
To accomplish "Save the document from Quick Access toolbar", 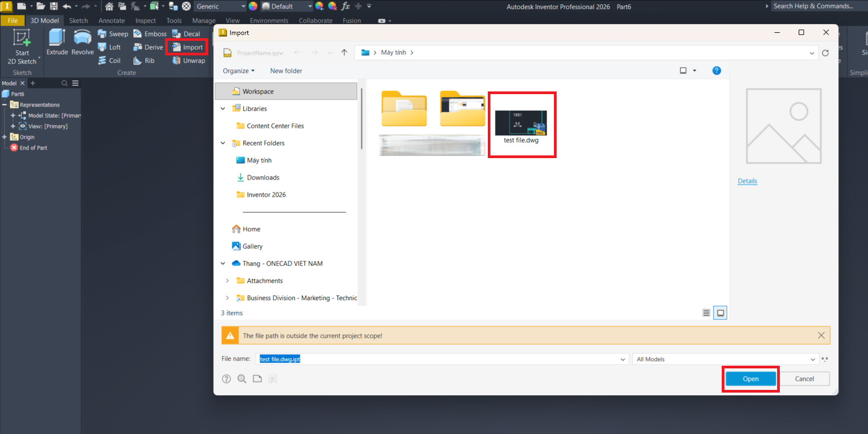I will 54,6.
